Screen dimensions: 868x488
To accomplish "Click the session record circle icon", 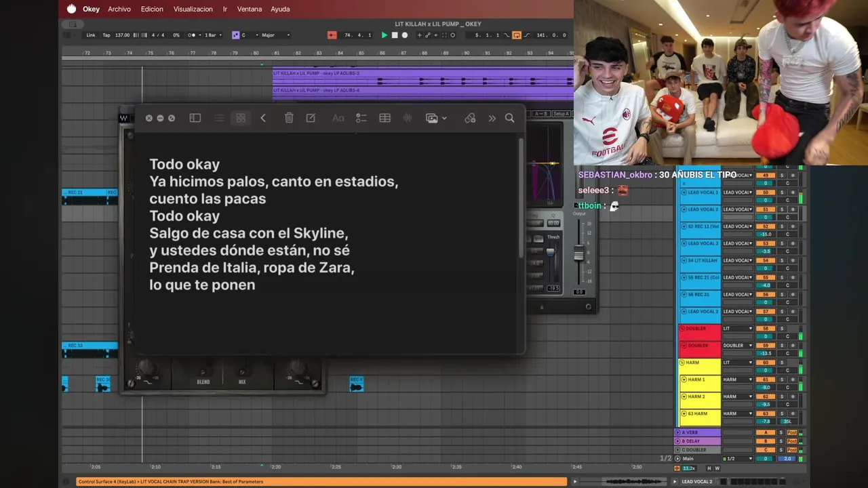I will pyautogui.click(x=453, y=35).
